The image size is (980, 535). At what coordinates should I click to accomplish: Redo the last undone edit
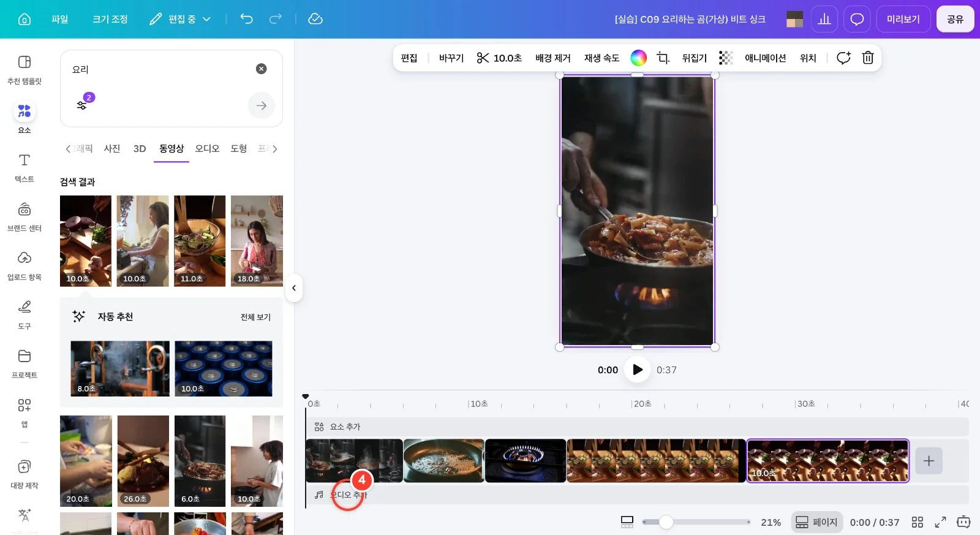(x=276, y=19)
